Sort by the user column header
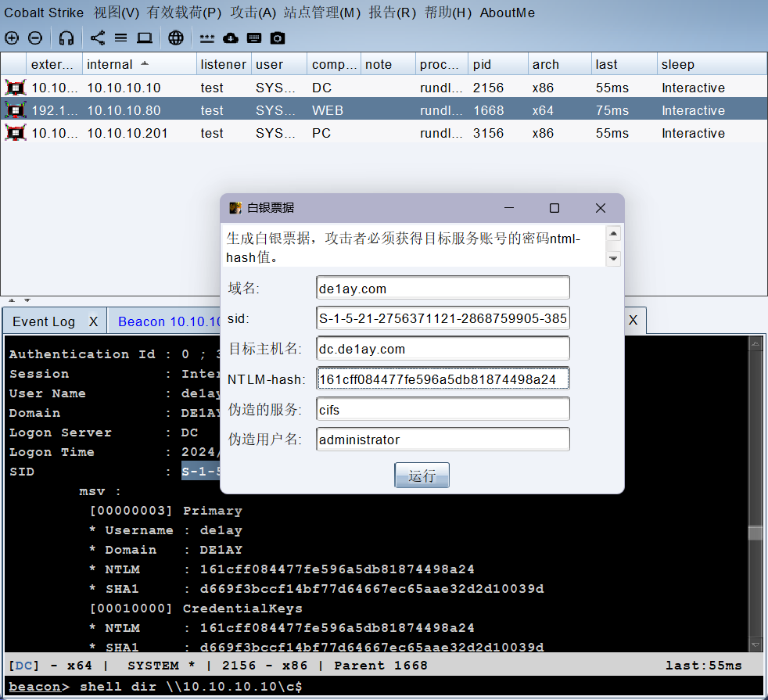 pos(279,63)
